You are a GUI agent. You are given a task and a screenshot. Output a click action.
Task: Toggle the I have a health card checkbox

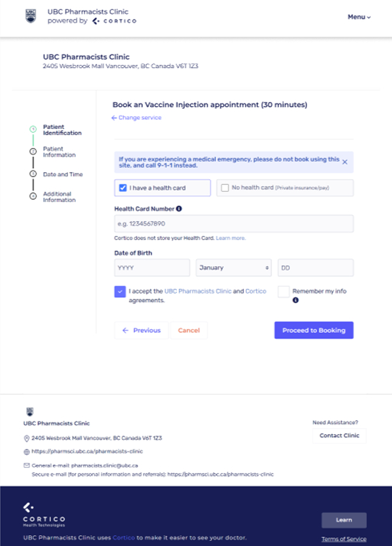[x=123, y=188]
